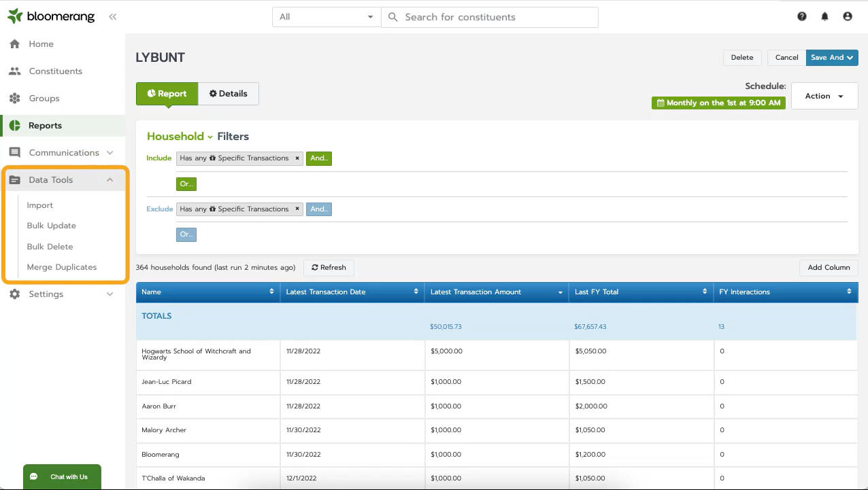Select Bulk Delete under Data Tools
Screen dimensions: 868x490
(x=50, y=247)
